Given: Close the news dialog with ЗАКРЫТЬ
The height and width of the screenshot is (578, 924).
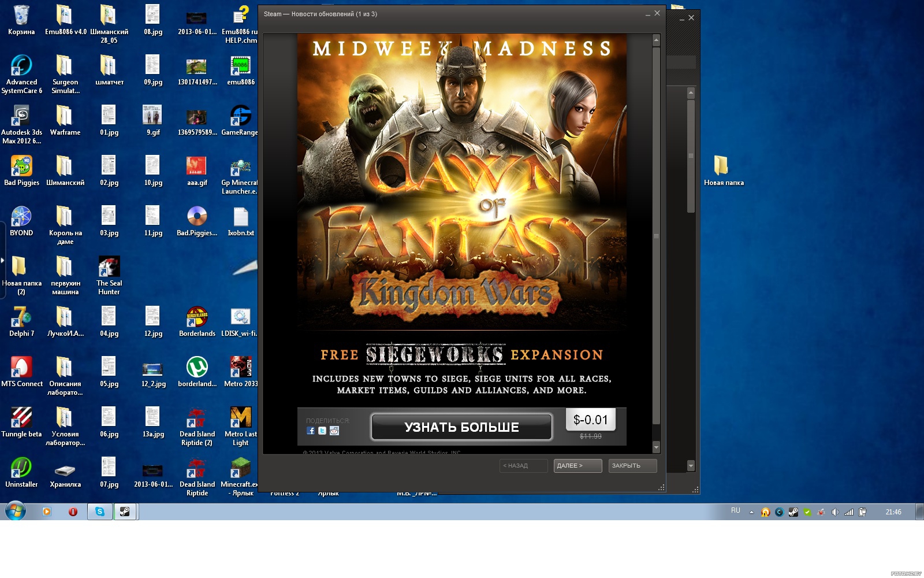Looking at the screenshot, I should coord(632,466).
